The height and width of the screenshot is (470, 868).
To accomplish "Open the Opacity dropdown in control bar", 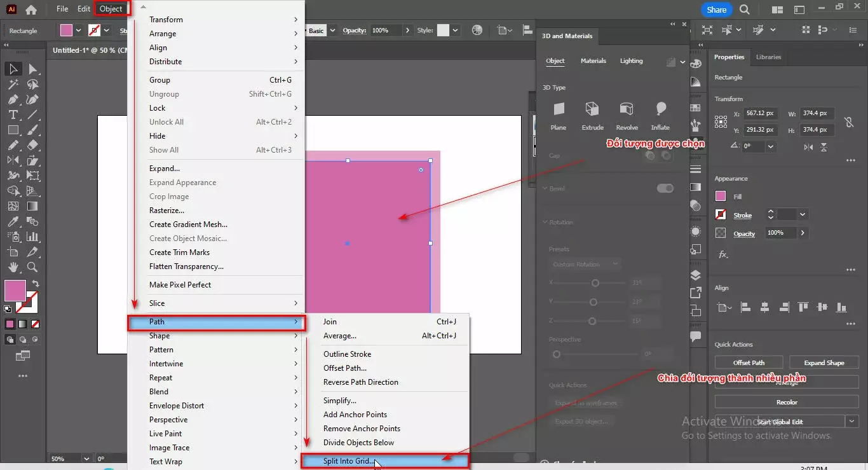I will (407, 31).
